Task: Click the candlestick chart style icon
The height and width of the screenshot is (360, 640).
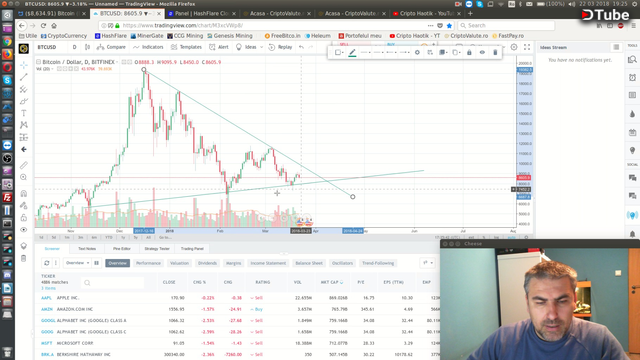Action: click(x=87, y=47)
